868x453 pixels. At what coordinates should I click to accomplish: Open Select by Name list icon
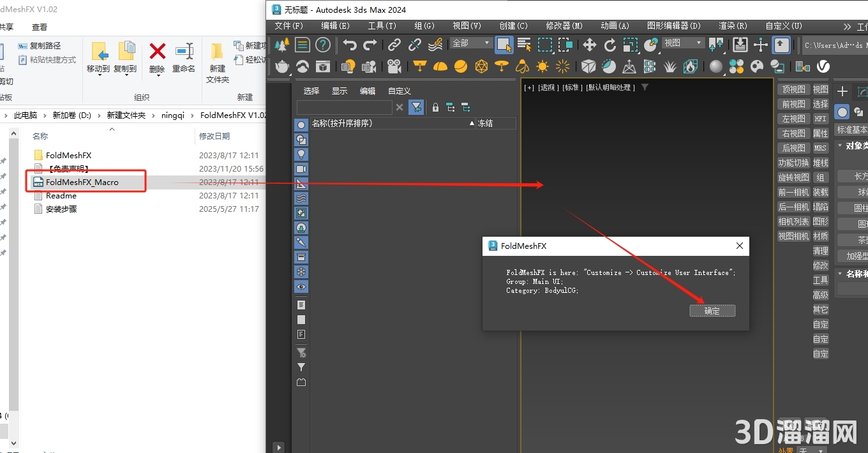[525, 45]
